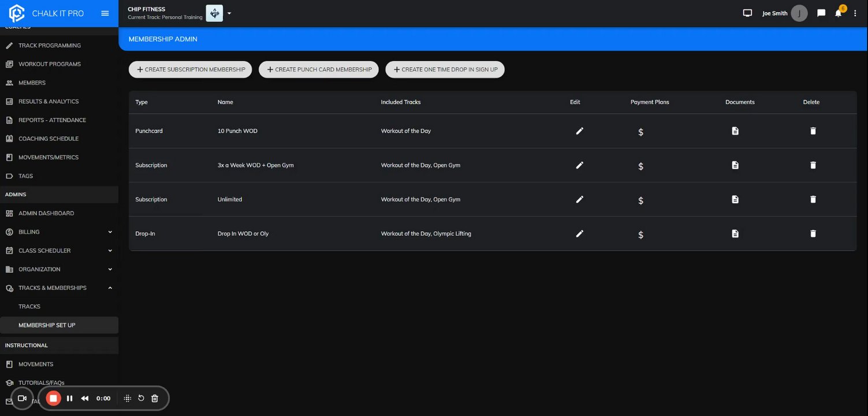Toggle the hamburger sidebar menu
The image size is (868, 416).
click(105, 13)
